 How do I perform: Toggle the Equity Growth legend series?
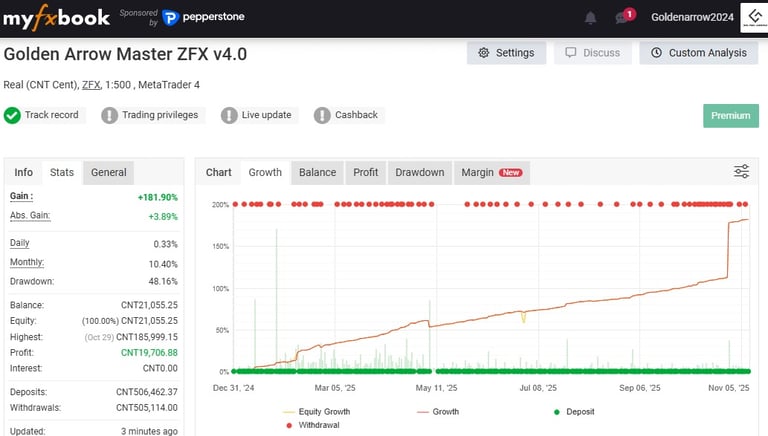pos(317,412)
